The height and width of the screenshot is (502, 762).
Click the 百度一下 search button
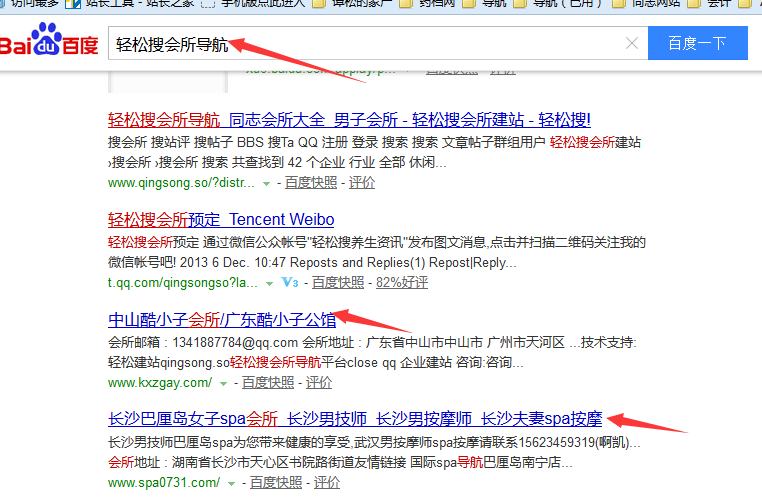click(x=697, y=43)
